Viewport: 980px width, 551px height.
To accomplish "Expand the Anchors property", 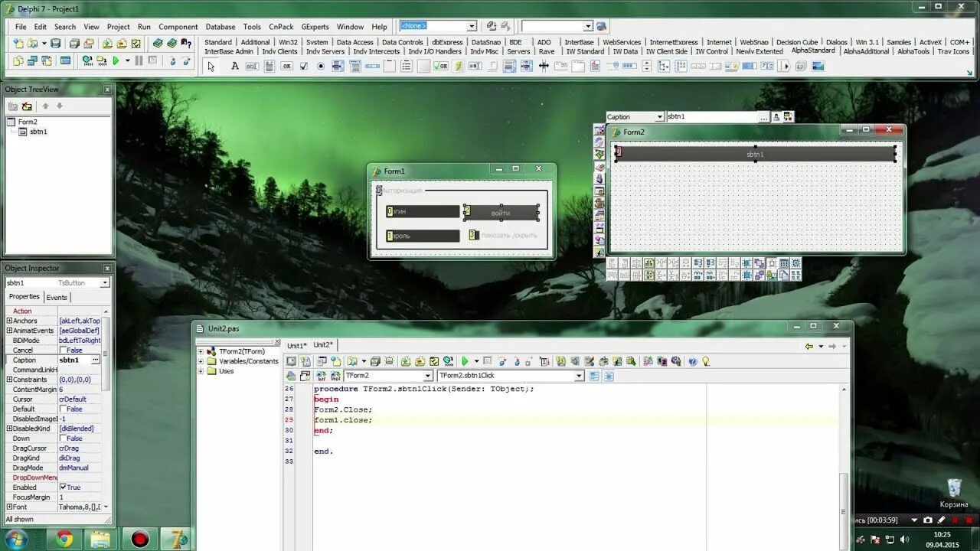I will point(9,321).
